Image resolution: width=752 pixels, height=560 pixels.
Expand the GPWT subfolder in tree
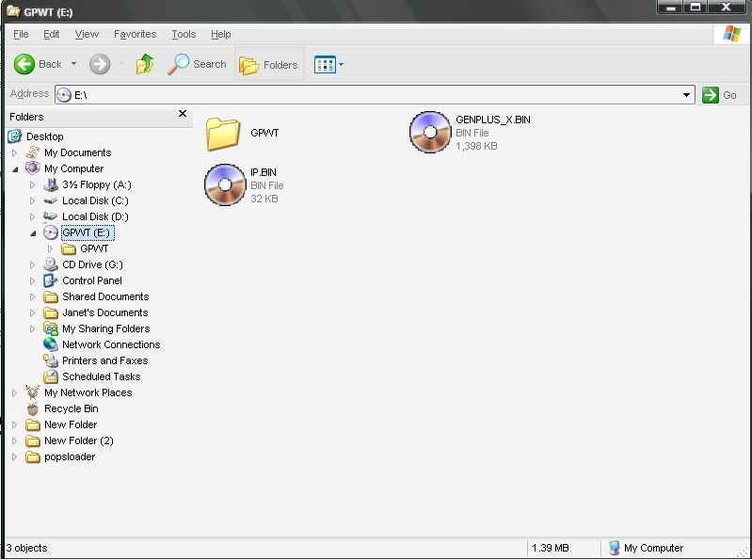[x=51, y=248]
